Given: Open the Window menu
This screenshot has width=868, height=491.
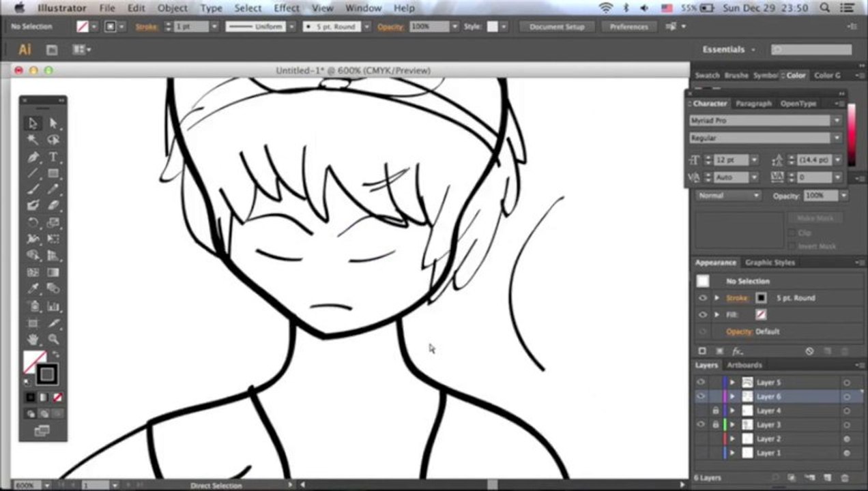Looking at the screenshot, I should click(x=363, y=8).
